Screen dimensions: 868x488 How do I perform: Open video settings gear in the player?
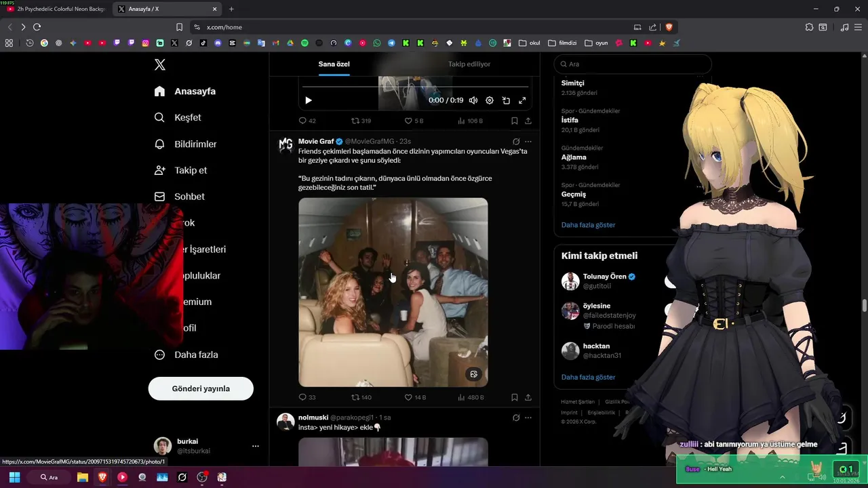click(490, 100)
